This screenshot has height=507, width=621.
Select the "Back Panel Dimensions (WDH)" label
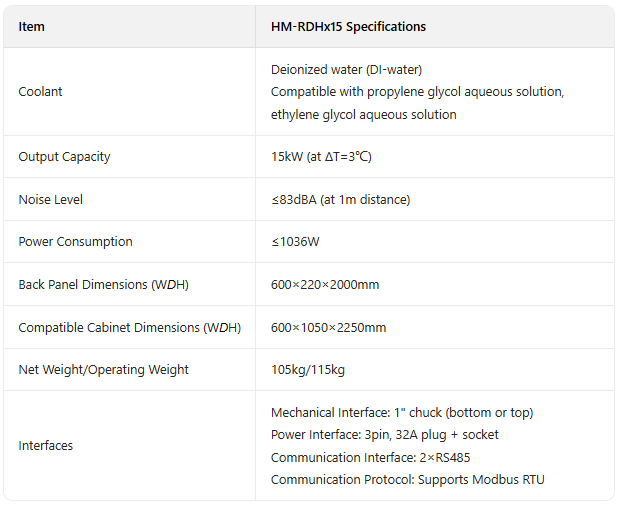coord(103,285)
